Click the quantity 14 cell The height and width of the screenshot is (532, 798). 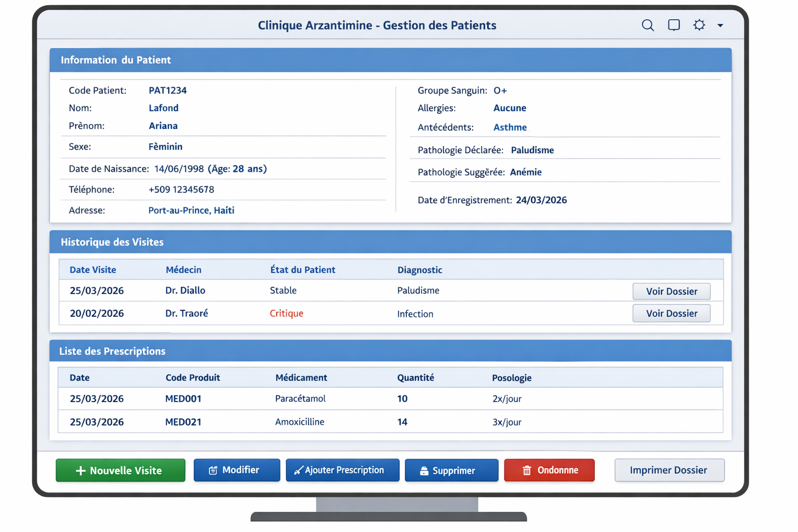402,422
